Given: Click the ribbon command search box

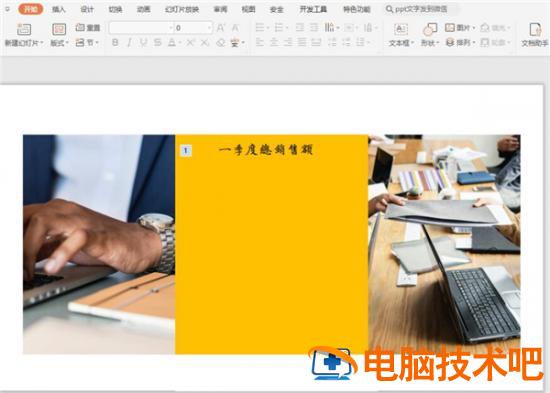Looking at the screenshot, I should (421, 9).
